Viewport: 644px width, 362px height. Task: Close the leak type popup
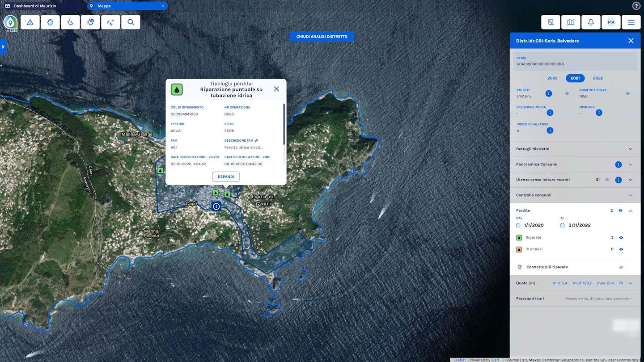(276, 89)
